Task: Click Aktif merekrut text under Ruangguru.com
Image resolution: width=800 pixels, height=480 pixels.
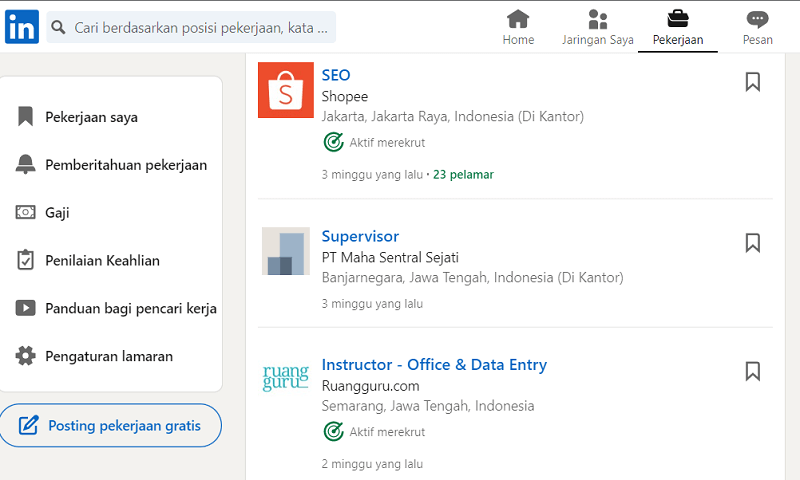Action: [x=387, y=432]
